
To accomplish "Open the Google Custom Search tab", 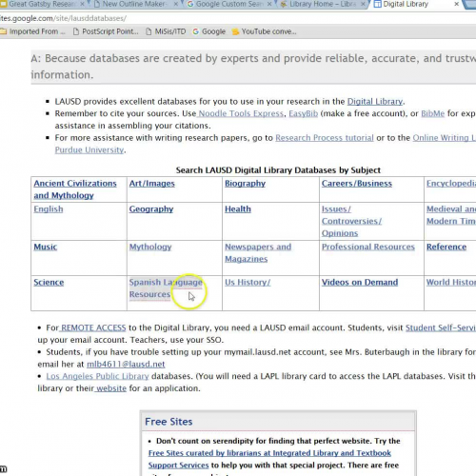I will click(x=228, y=4).
